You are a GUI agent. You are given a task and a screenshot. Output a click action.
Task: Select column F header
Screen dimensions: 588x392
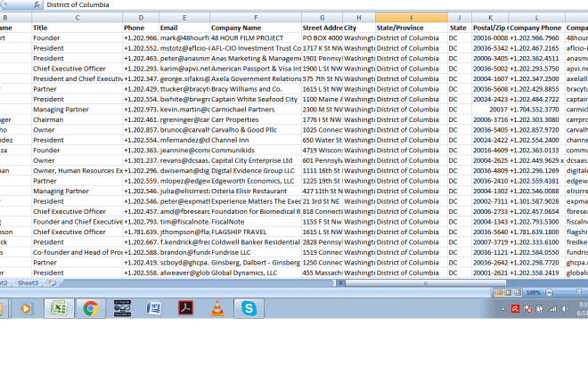click(x=256, y=17)
